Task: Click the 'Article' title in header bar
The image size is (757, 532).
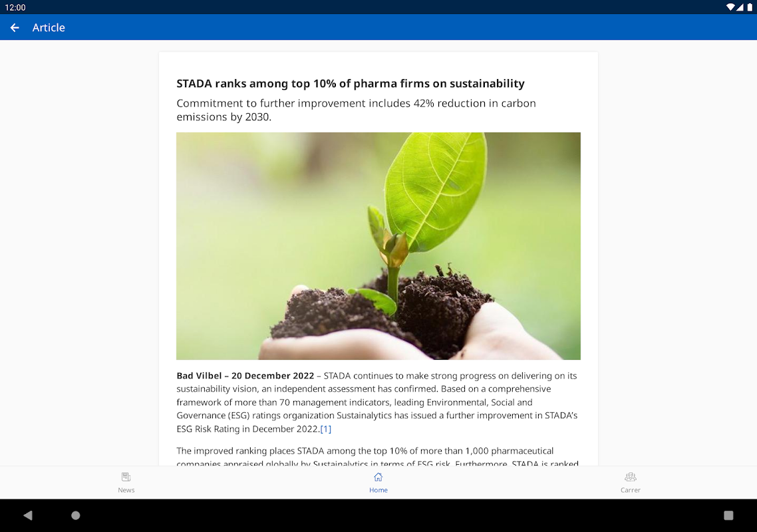Action: click(x=49, y=27)
